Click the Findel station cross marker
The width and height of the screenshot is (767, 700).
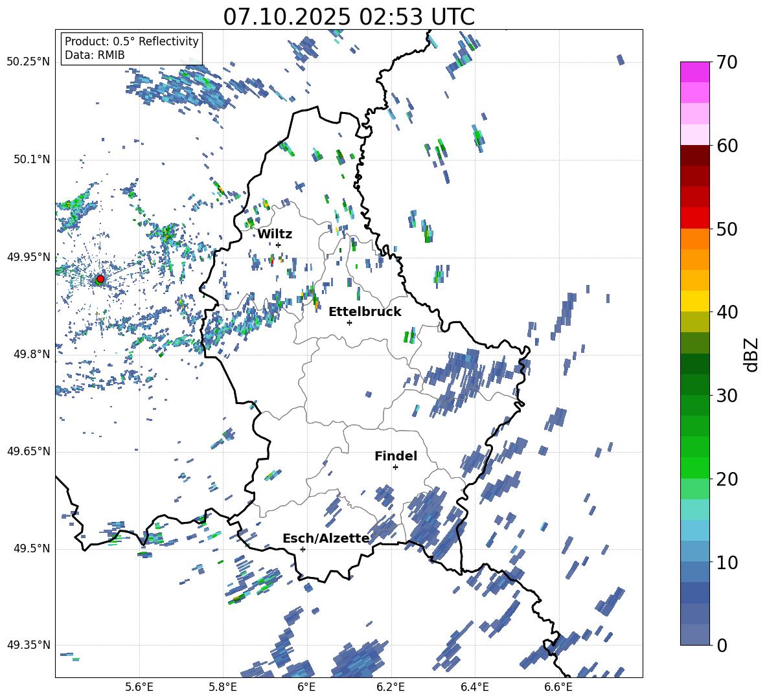pos(395,467)
